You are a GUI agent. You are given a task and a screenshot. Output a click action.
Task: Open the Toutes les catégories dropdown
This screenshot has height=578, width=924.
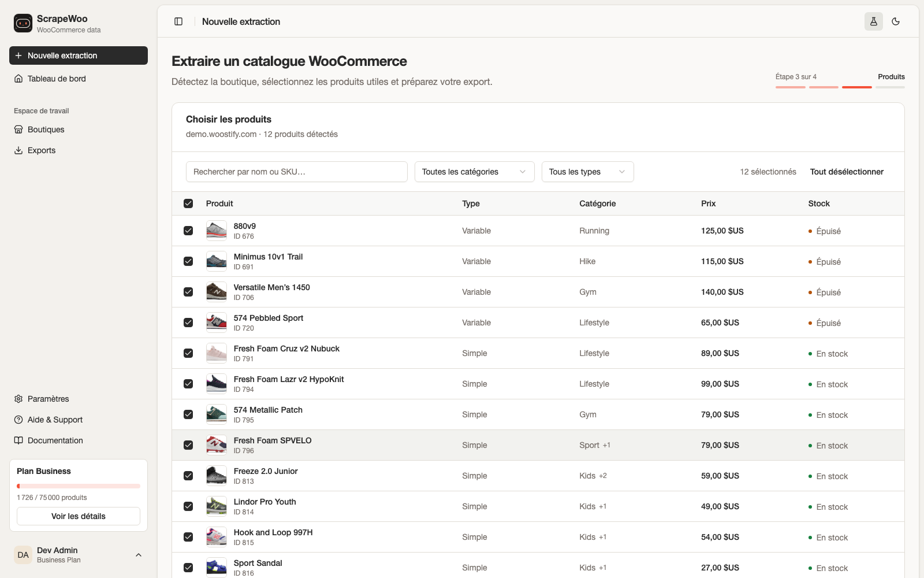[x=474, y=172]
